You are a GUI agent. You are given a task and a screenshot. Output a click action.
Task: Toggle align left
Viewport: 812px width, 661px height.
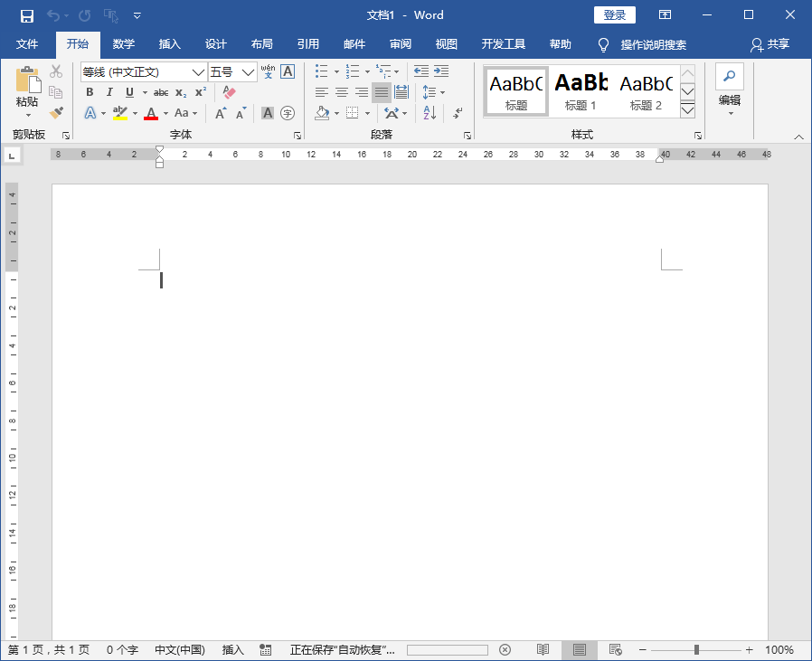[x=322, y=92]
